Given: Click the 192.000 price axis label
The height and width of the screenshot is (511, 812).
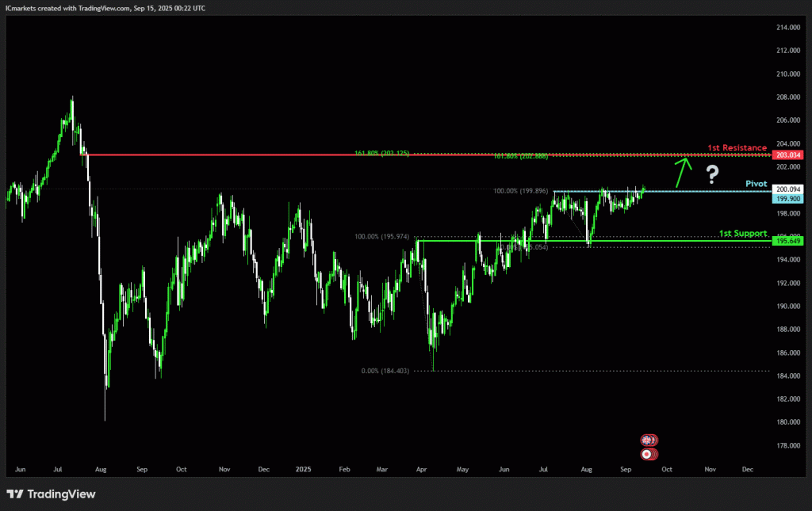Looking at the screenshot, I should pyautogui.click(x=788, y=284).
